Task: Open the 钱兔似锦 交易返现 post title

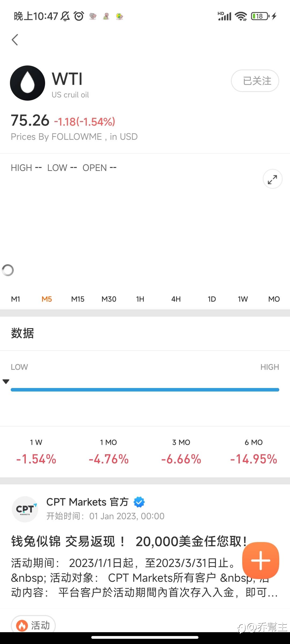Action: (126, 541)
